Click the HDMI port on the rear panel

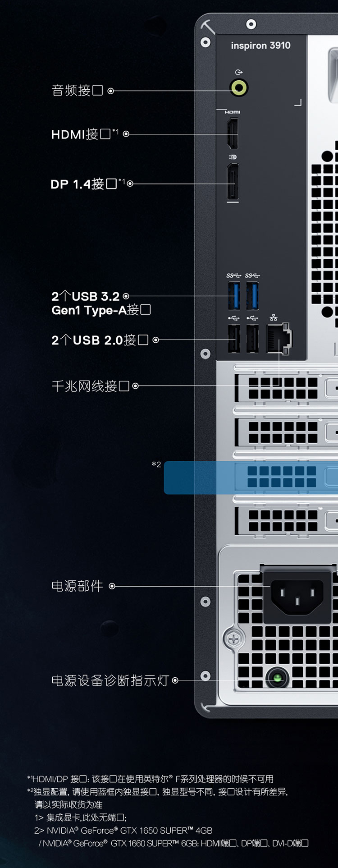233,133
